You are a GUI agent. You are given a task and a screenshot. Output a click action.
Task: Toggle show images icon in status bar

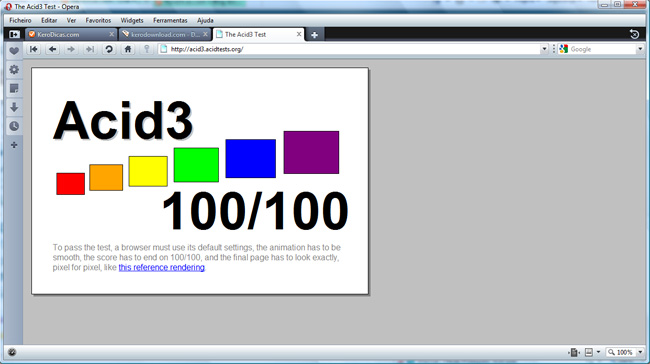coord(589,352)
